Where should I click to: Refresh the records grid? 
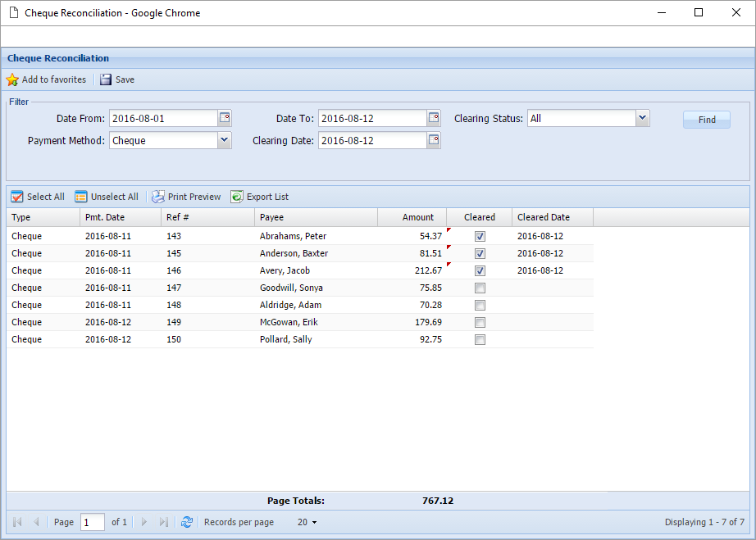click(x=187, y=522)
